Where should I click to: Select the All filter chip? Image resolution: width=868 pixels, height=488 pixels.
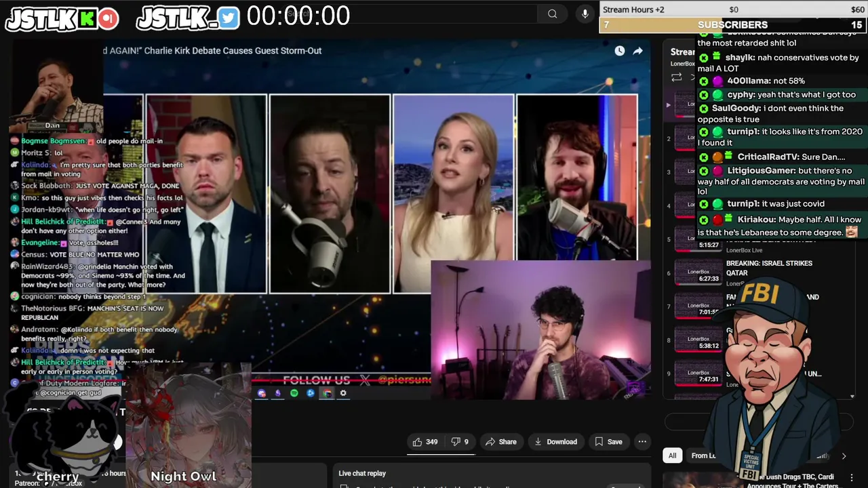[672, 455]
